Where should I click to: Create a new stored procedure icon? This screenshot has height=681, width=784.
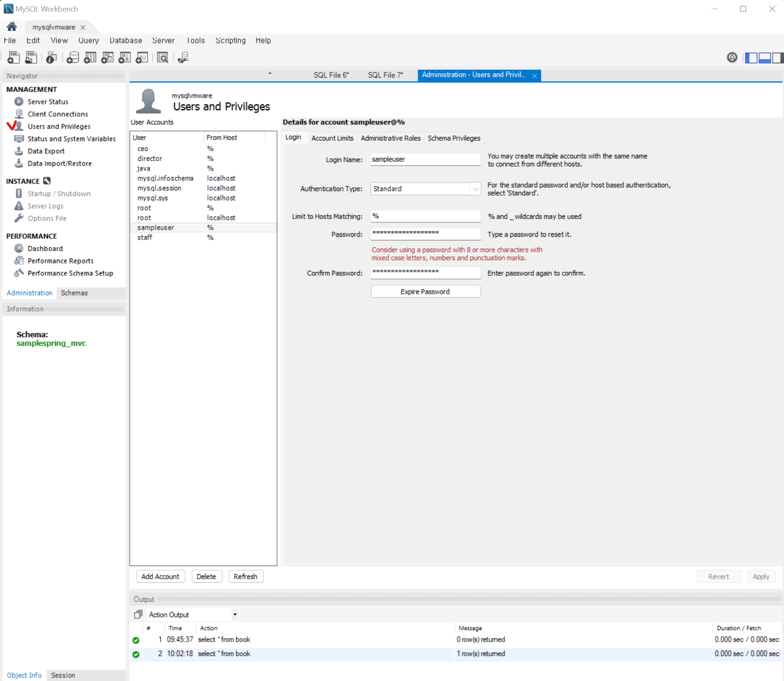125,58
